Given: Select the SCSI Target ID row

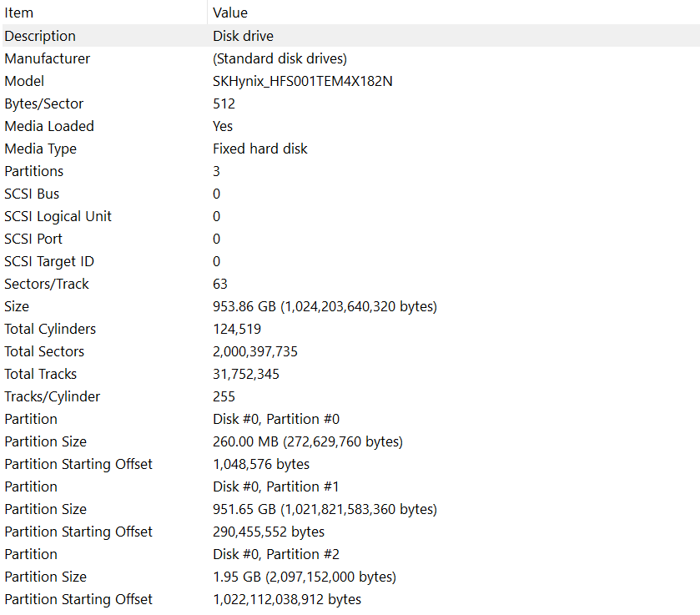Looking at the screenshot, I should tap(50, 261).
